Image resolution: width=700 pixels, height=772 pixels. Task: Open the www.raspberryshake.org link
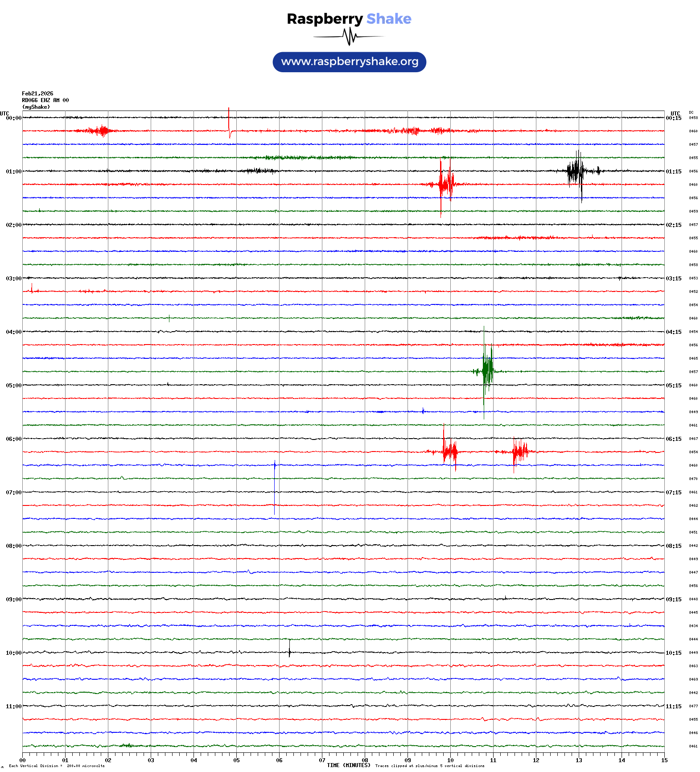click(x=349, y=62)
